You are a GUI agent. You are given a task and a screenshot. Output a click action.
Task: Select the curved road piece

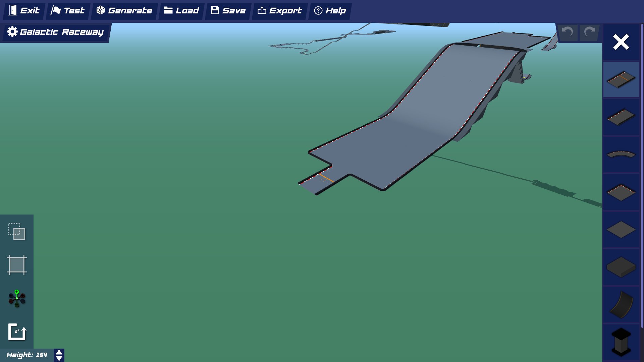621,155
